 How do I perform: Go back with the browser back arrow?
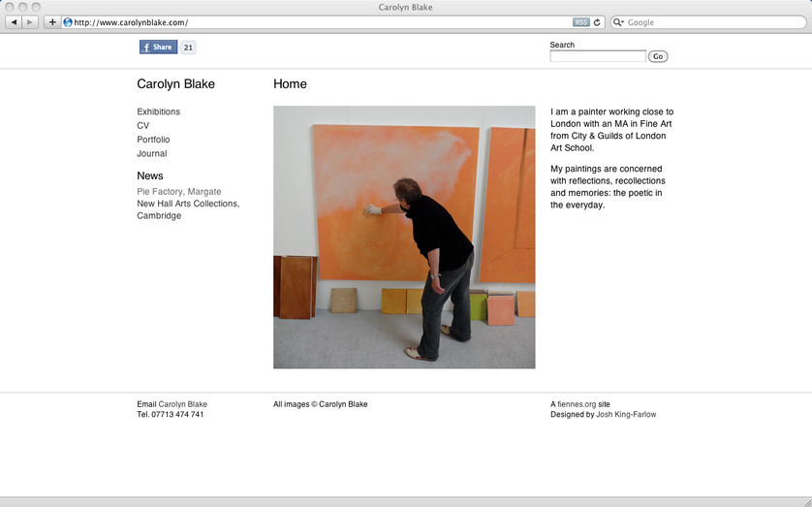click(14, 22)
